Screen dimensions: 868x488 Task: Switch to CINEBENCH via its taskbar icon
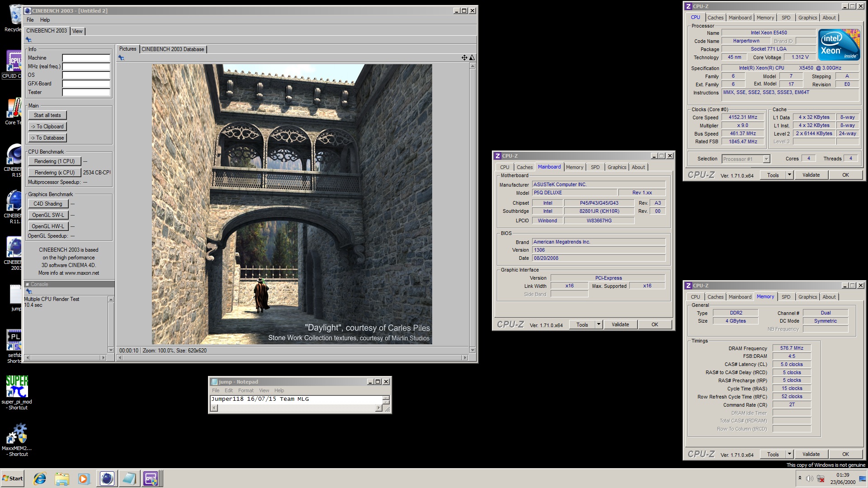pos(107,479)
